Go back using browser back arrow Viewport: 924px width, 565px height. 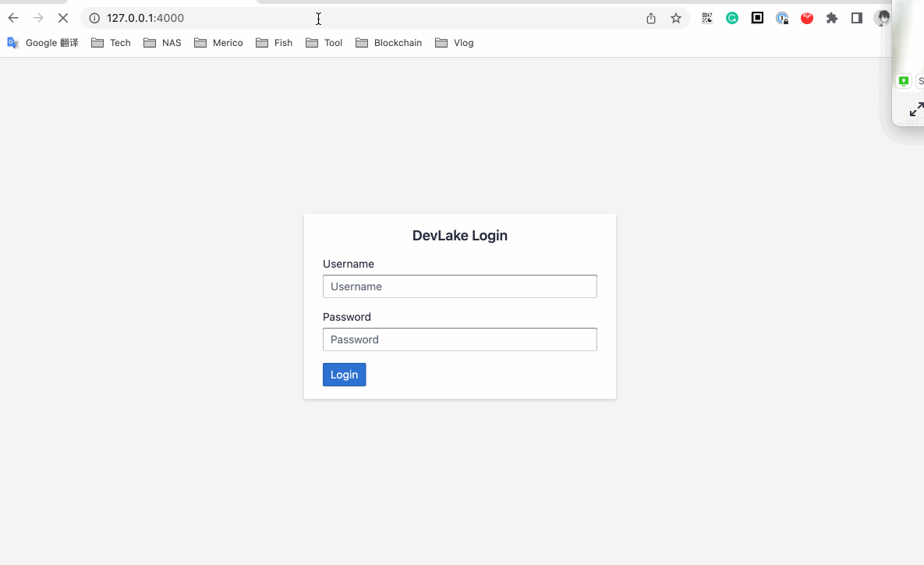click(x=13, y=18)
